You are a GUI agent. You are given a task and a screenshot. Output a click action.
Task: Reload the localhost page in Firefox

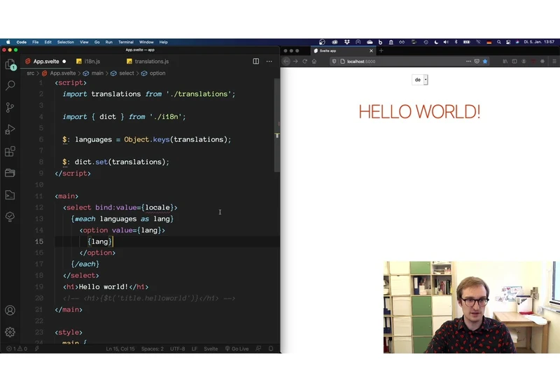tap(304, 62)
